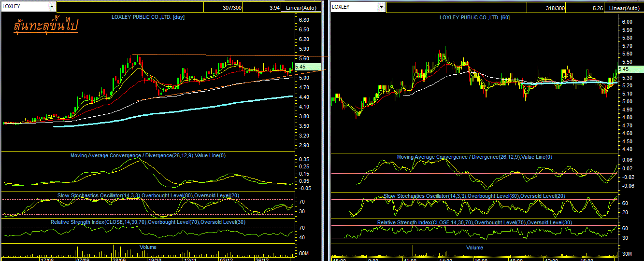This screenshot has height=261, width=644.
Task: Click the 2.90 price axis label on the daily chart
Action: pos(304,145)
